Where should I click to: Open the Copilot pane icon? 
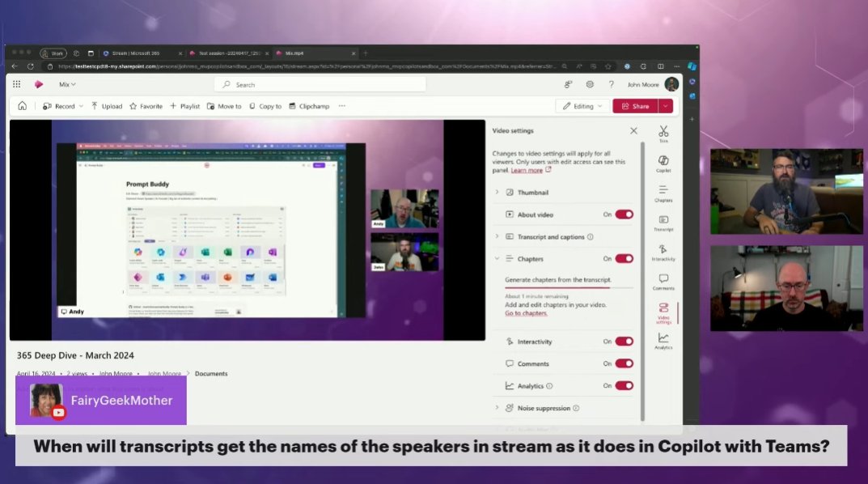pyautogui.click(x=663, y=163)
